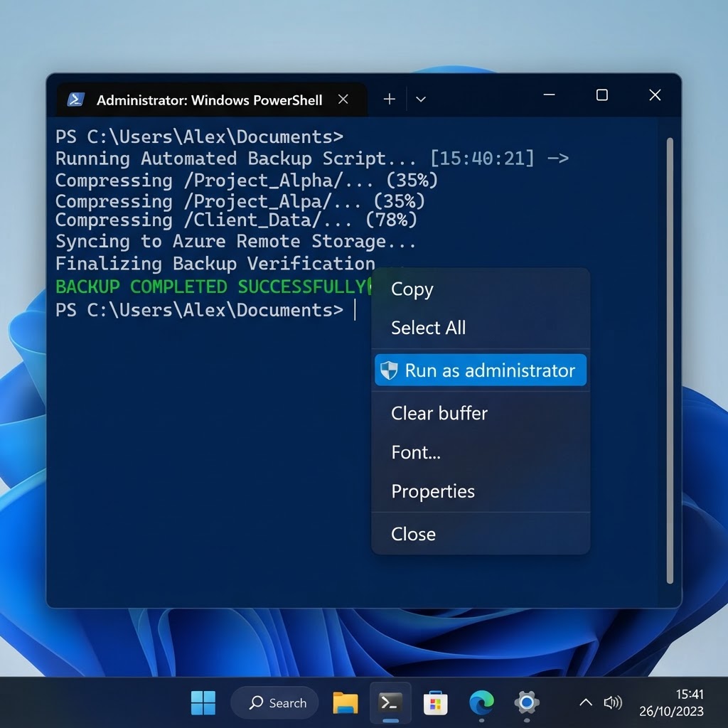Click the BACKUP COMPLETED SUCCESSFULLY line
728x728 pixels.
(x=214, y=287)
